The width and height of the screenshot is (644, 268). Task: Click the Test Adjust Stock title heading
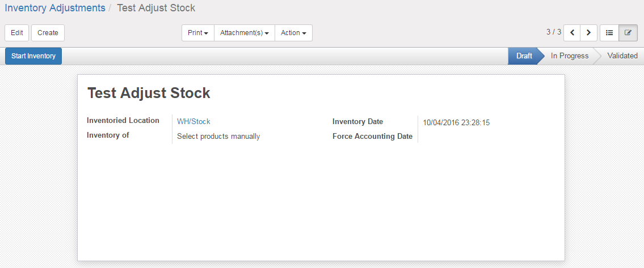(149, 93)
